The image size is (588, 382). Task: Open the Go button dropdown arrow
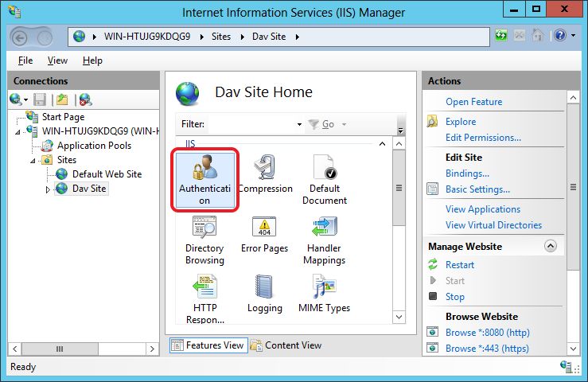pyautogui.click(x=344, y=124)
